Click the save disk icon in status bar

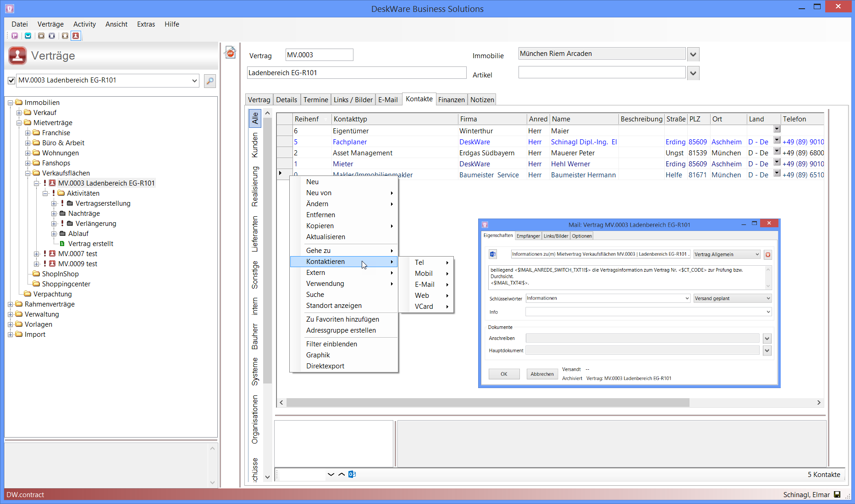(x=837, y=495)
